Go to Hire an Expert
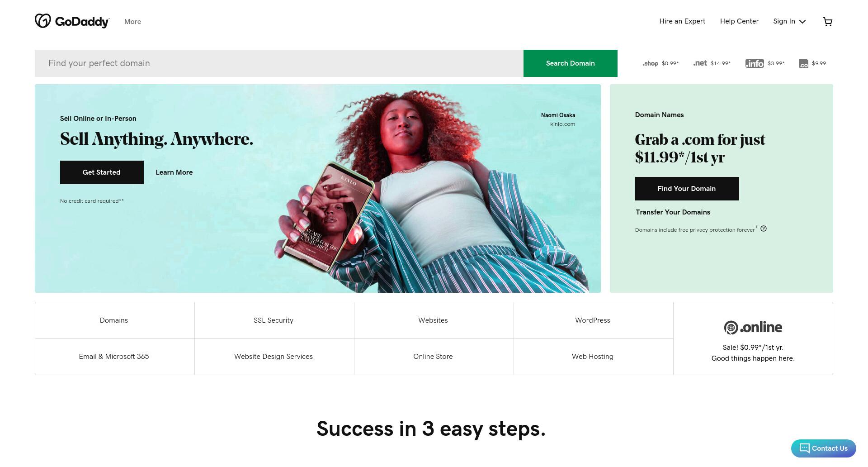Screen dimensions: 868x467 pyautogui.click(x=682, y=21)
